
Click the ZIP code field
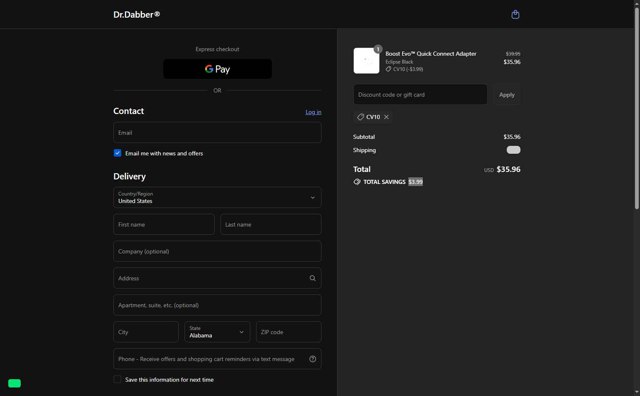click(289, 332)
